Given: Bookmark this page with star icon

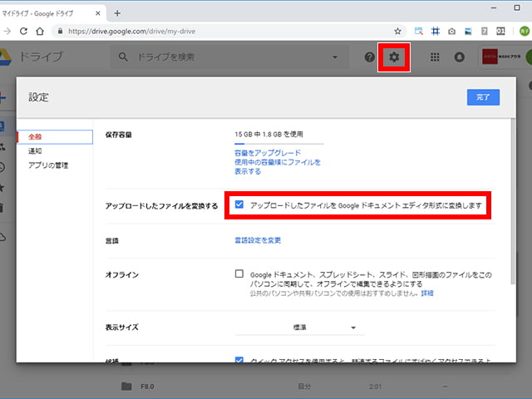Looking at the screenshot, I should [x=397, y=32].
